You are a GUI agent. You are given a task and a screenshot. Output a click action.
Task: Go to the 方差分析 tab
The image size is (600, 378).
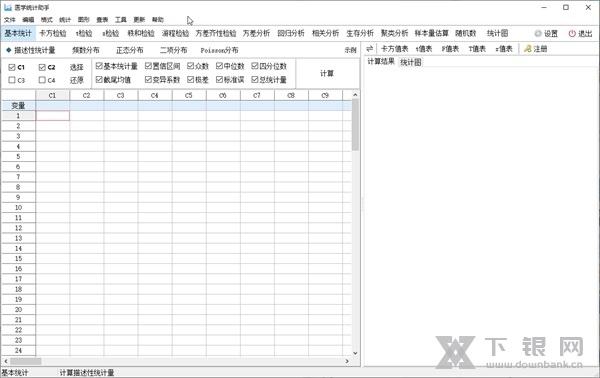point(256,33)
